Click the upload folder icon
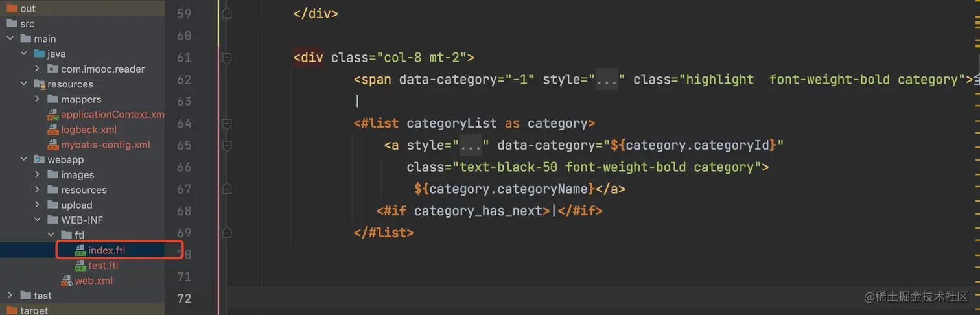 (53, 205)
